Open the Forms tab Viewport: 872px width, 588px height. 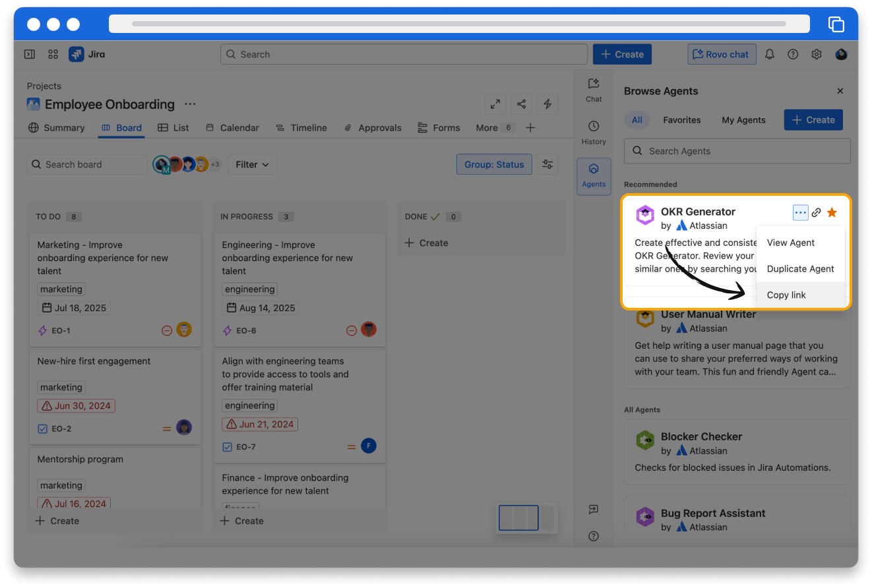point(439,128)
